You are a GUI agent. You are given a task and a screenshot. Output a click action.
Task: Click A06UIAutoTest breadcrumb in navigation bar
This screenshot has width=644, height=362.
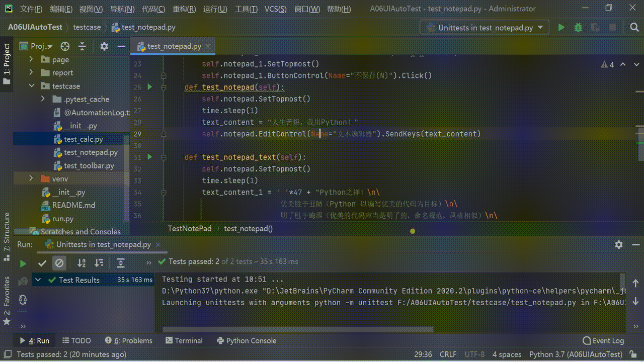pos(35,27)
